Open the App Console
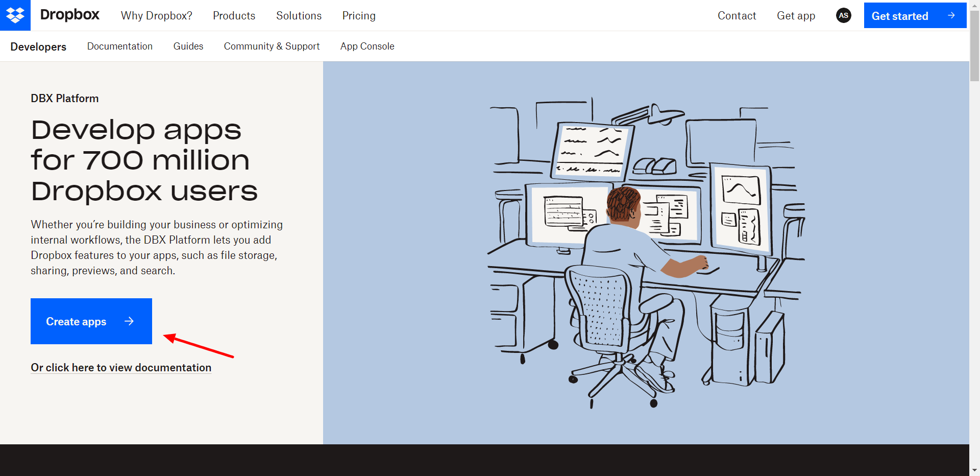Viewport: 980px width, 476px height. click(367, 46)
